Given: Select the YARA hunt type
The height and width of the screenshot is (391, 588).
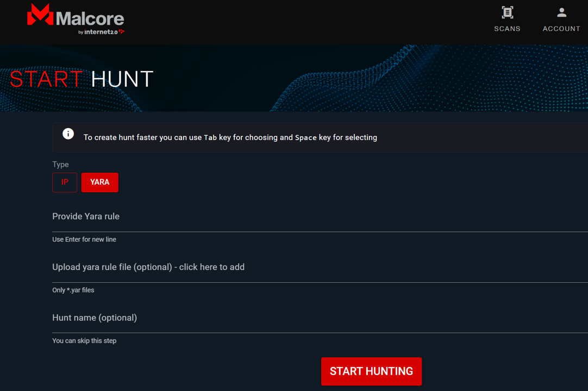Looking at the screenshot, I should 100,182.
